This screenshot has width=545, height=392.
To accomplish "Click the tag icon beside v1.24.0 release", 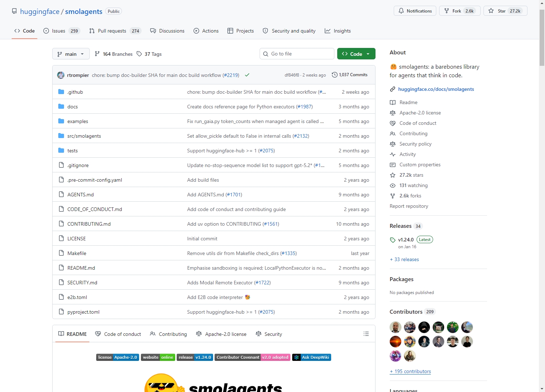I will click(x=393, y=240).
